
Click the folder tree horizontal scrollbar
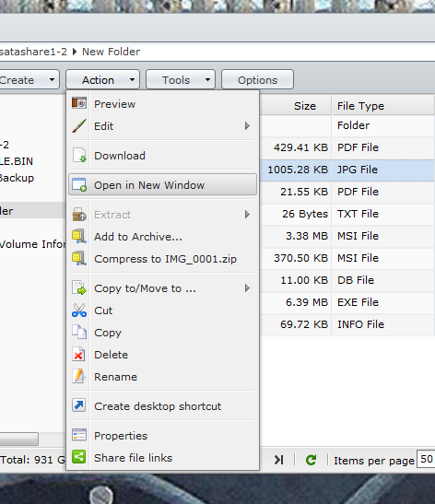[18, 439]
